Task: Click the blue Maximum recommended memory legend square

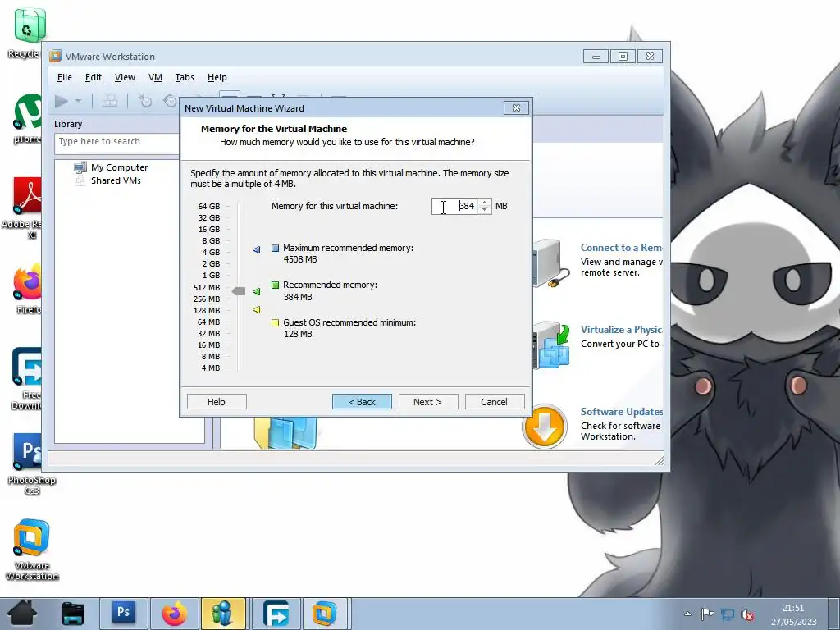Action: pyautogui.click(x=275, y=248)
